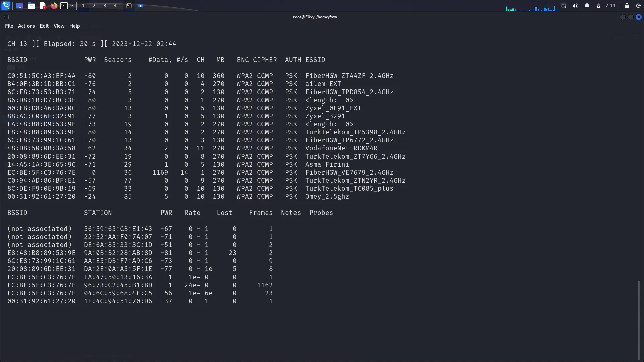Click ESSID TurkTelekom_TC085_plus
Screen dimensions: 644x362
point(349,189)
